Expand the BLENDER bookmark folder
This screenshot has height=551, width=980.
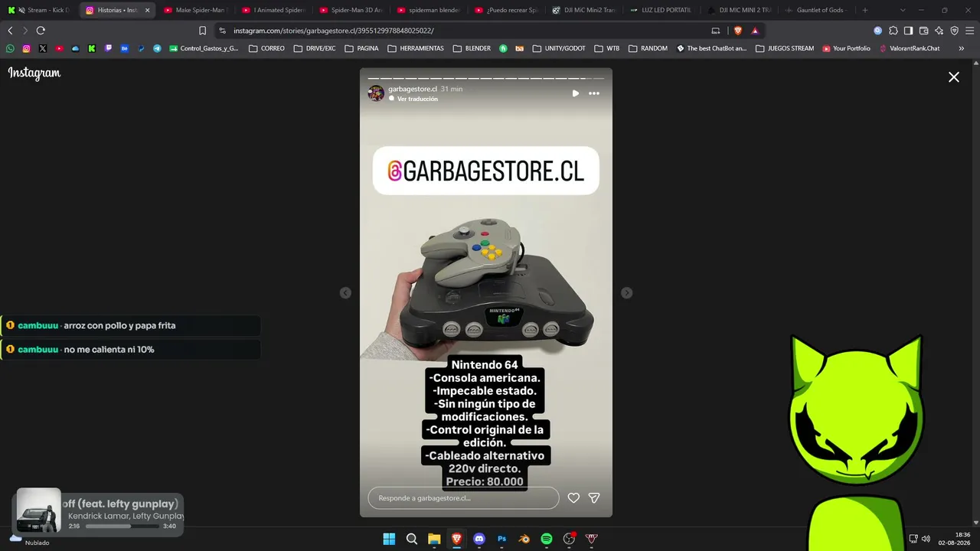pyautogui.click(x=472, y=48)
